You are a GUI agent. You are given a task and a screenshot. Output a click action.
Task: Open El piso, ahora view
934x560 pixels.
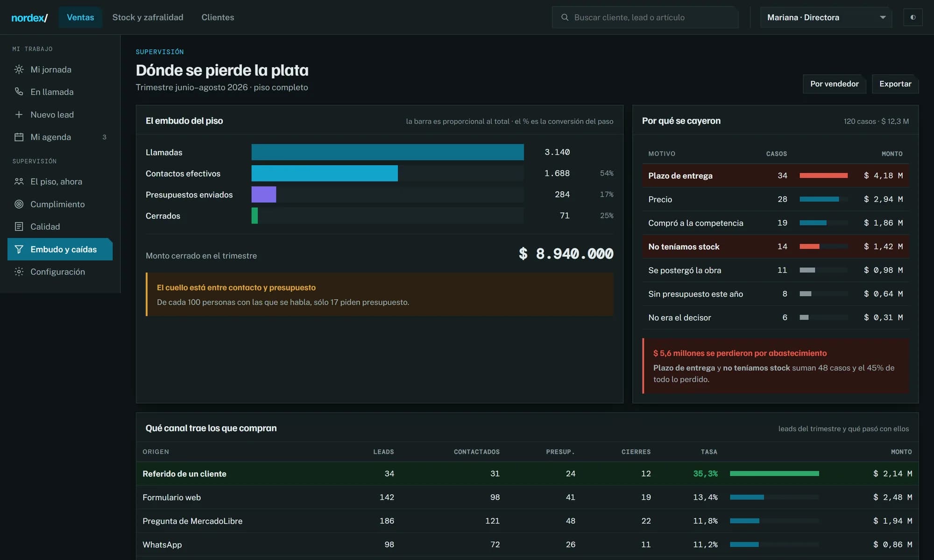(60, 182)
